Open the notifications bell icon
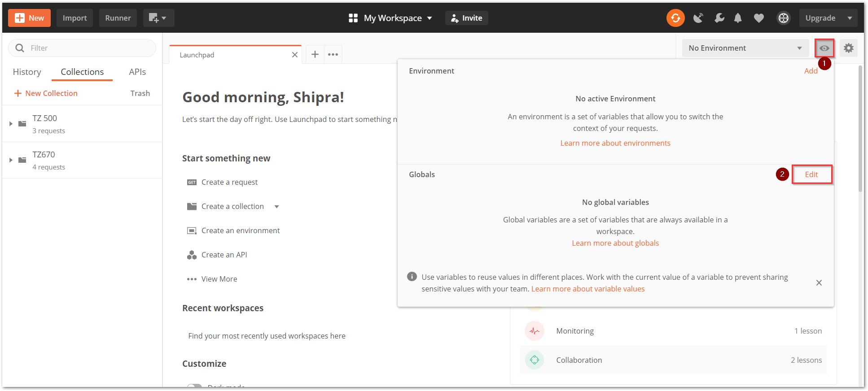This screenshot has width=868, height=391. point(738,18)
